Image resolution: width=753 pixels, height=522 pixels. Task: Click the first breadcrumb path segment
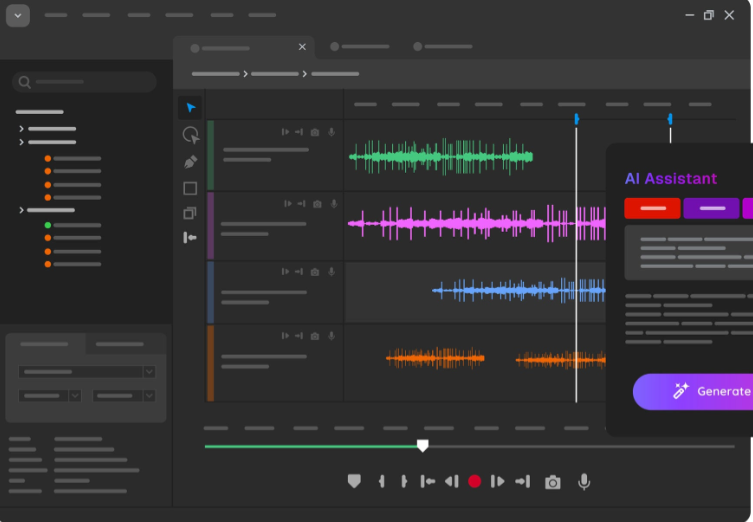click(x=216, y=74)
